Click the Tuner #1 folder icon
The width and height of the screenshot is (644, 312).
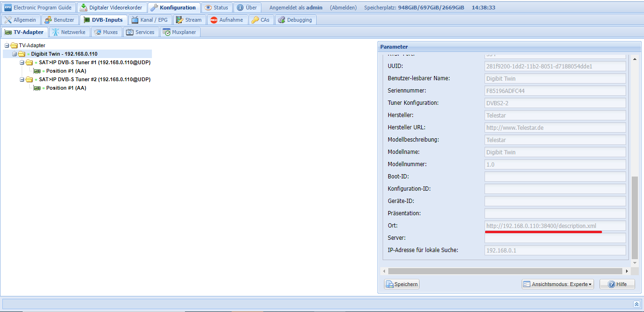pyautogui.click(x=29, y=62)
